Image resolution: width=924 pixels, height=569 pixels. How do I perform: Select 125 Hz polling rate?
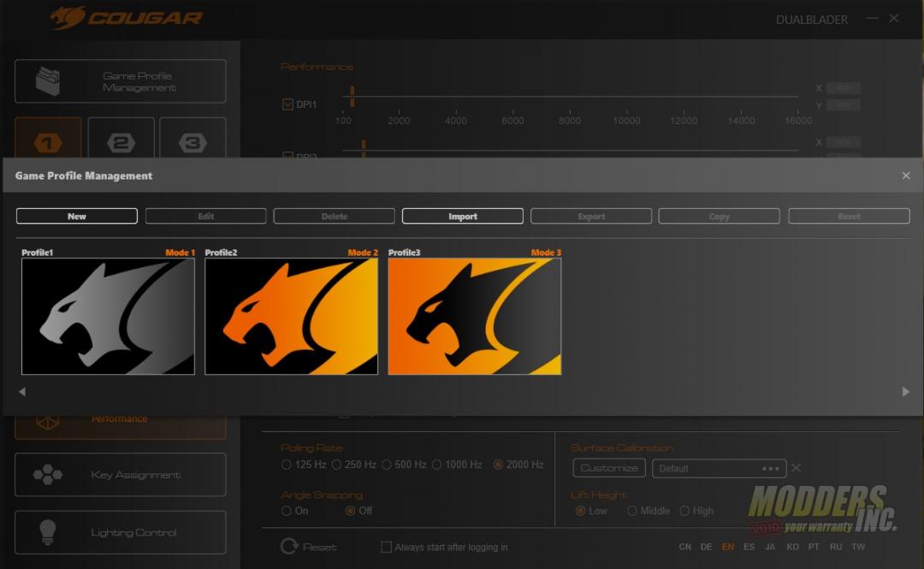click(x=287, y=465)
